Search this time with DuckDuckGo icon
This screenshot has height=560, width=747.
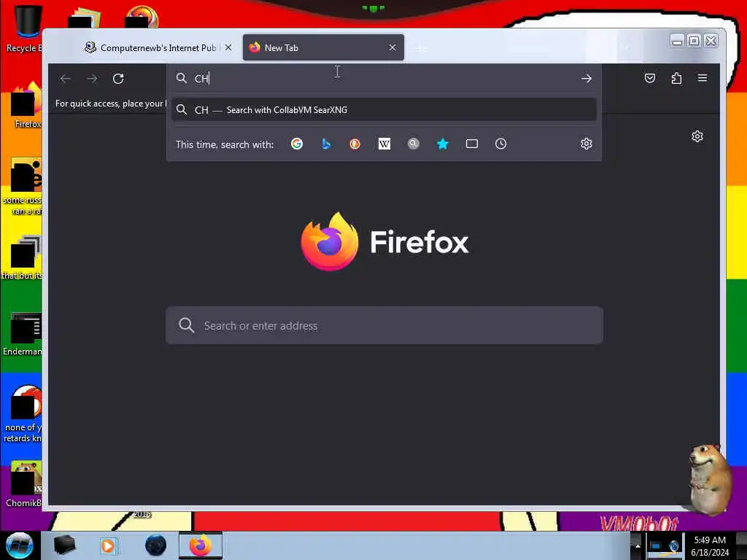(355, 144)
